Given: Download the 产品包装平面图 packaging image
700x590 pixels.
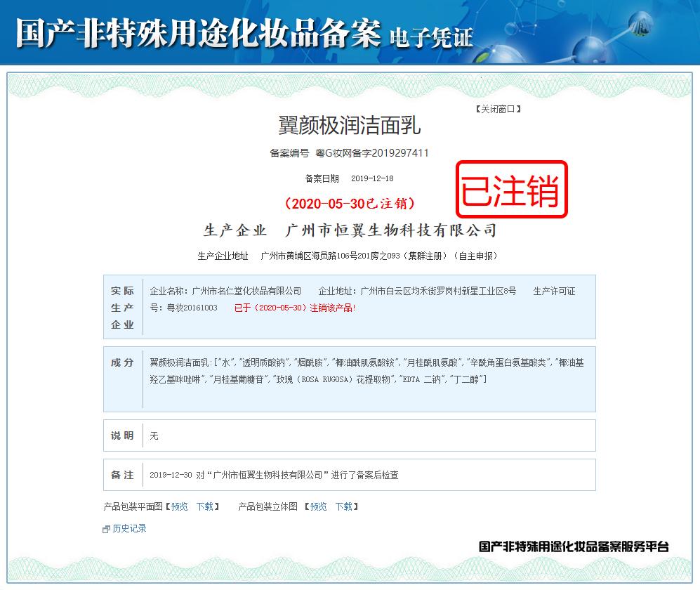Looking at the screenshot, I should 206,506.
